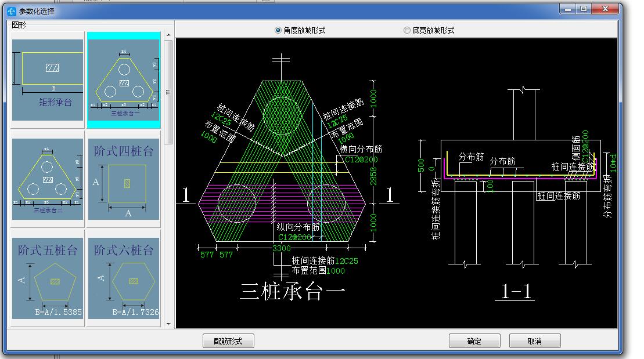Select the 三桩承台一 thumbnail
This screenshot has height=359, width=644.
[x=124, y=80]
